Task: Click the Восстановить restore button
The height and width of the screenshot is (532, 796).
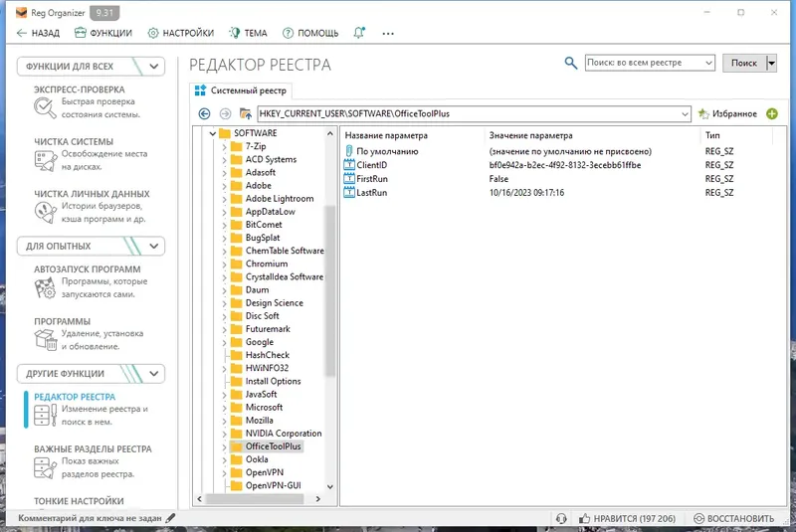Action: [x=734, y=518]
